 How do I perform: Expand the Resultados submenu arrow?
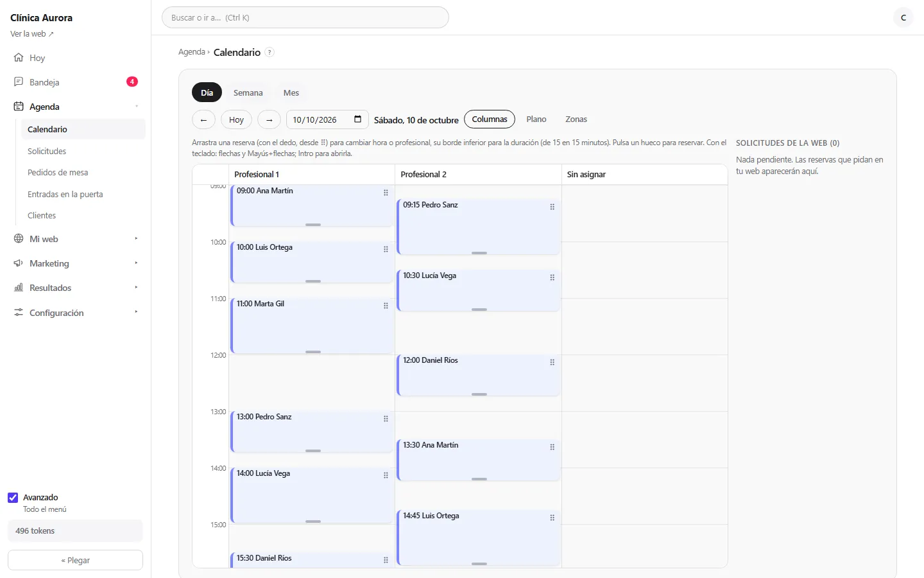coord(136,288)
